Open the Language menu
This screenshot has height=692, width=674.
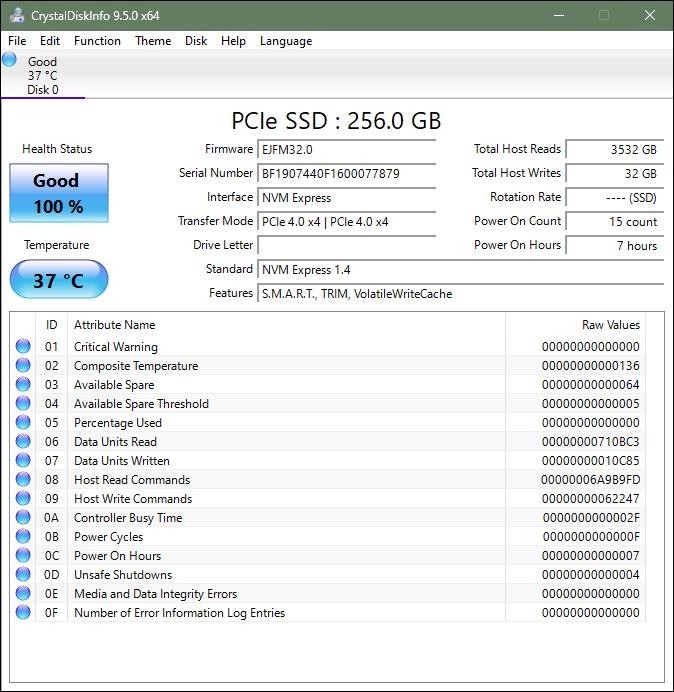pos(286,41)
